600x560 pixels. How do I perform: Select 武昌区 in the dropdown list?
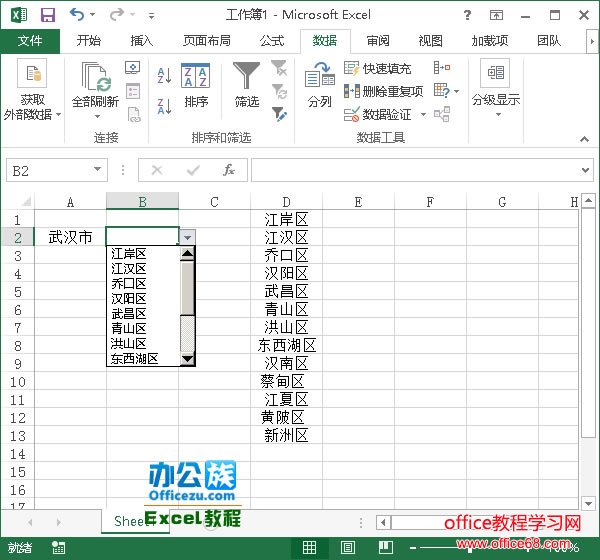[x=129, y=313]
